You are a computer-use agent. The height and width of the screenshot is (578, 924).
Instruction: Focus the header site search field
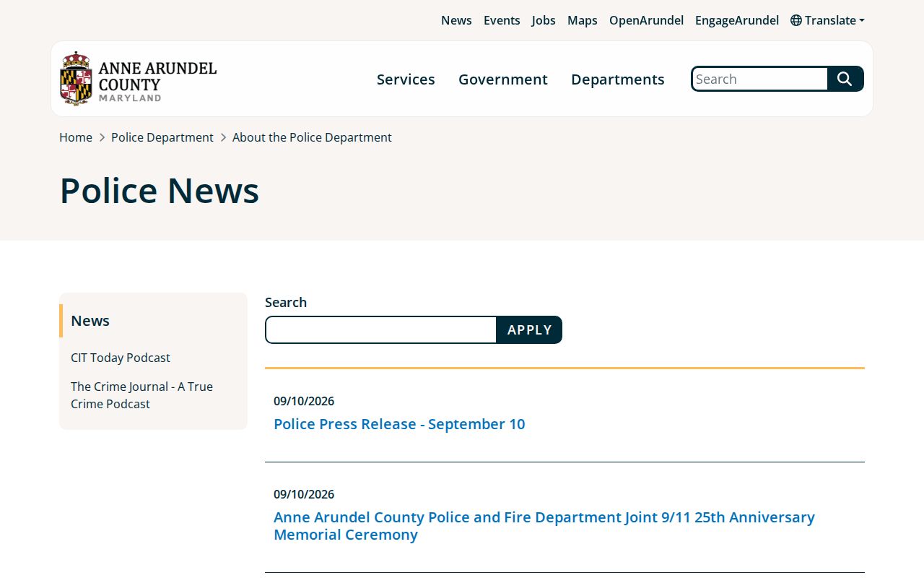tap(759, 79)
